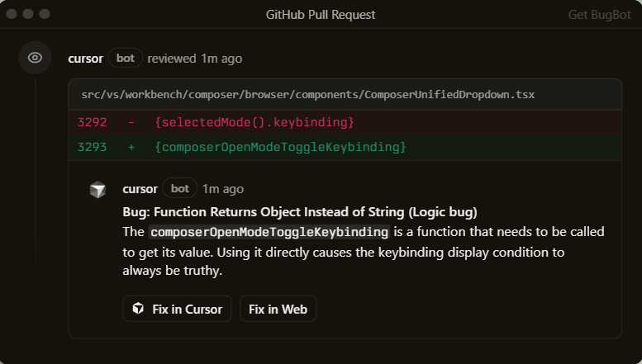Select line number 3292 in diff
This screenshot has height=364, width=642.
pos(93,123)
